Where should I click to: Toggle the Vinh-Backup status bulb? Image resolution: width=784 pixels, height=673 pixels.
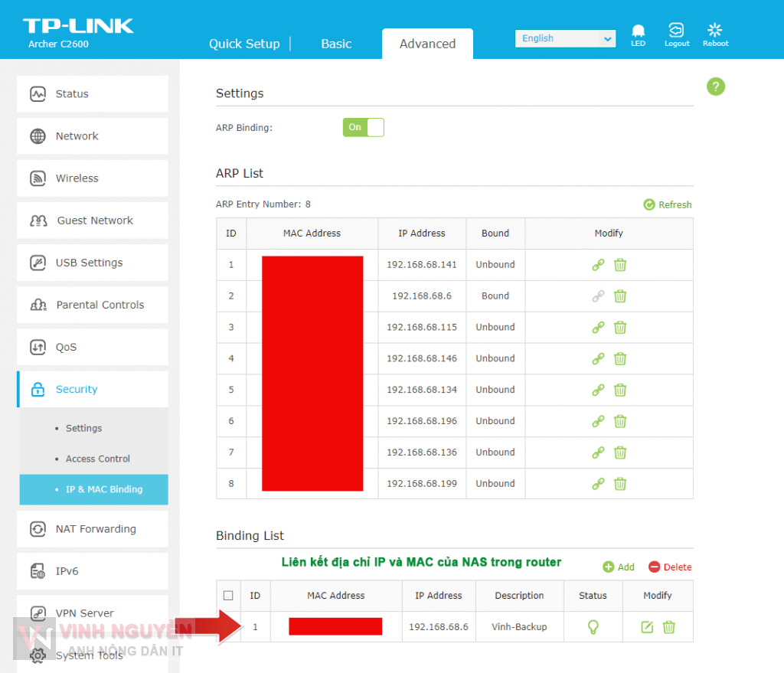593,627
